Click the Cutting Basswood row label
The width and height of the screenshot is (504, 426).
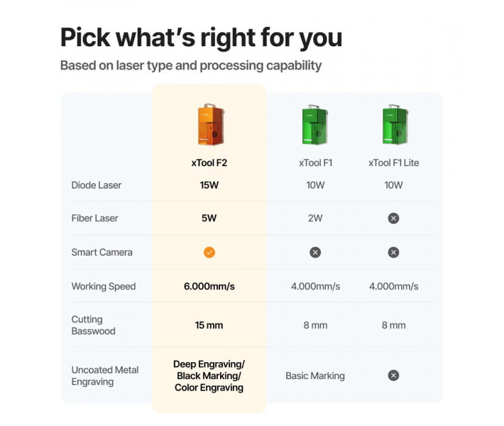[x=93, y=325]
